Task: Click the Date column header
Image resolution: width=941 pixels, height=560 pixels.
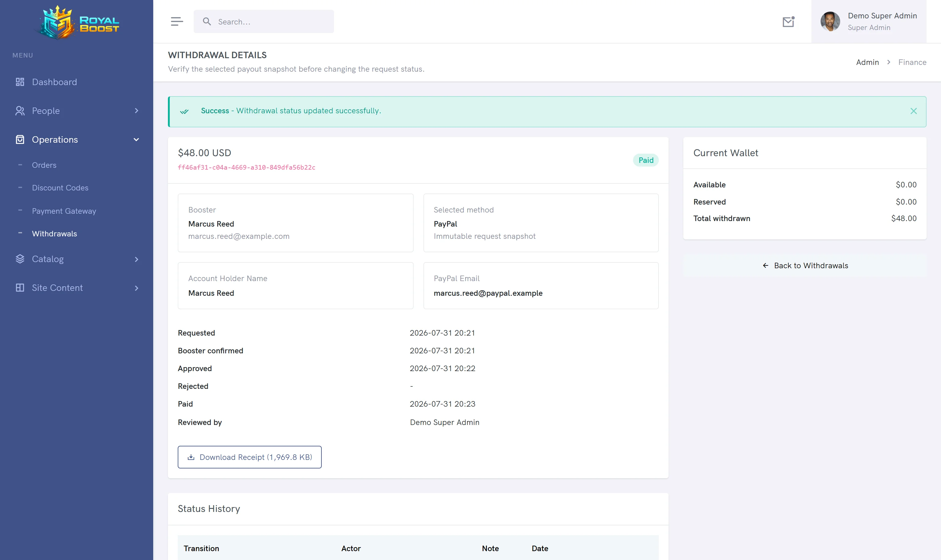Action: pyautogui.click(x=540, y=548)
